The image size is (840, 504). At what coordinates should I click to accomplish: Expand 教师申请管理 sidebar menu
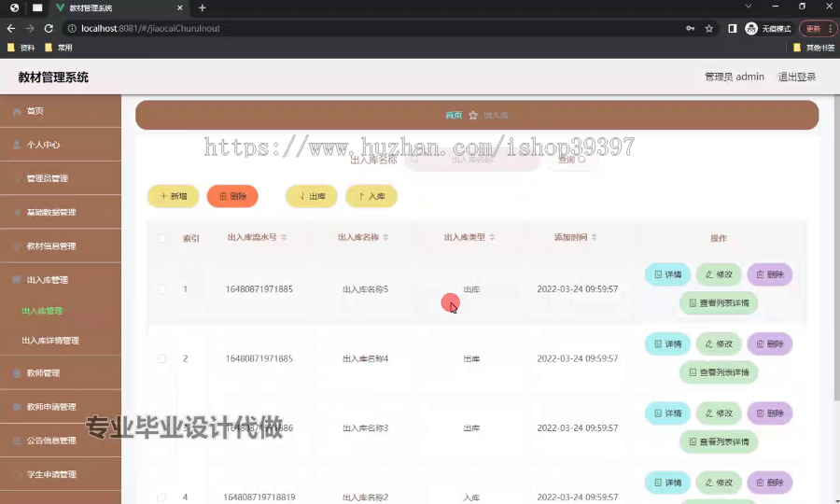click(x=61, y=407)
